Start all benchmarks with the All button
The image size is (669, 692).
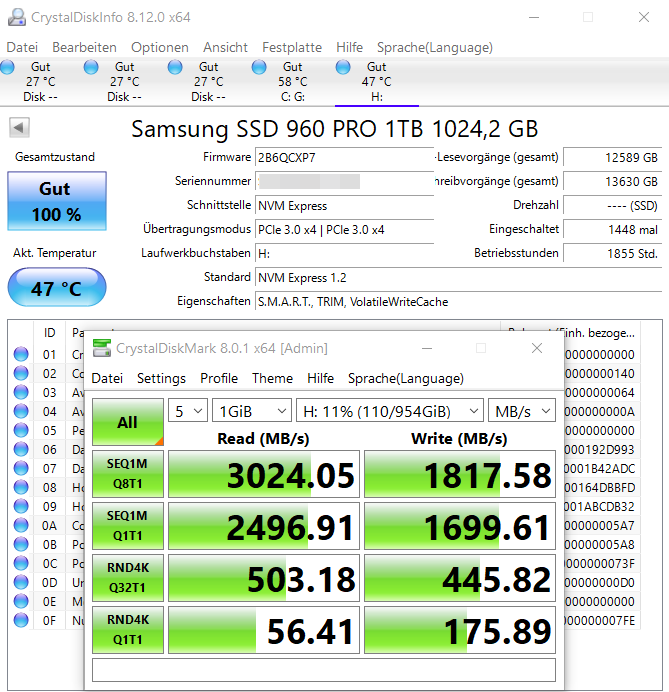tap(128, 422)
